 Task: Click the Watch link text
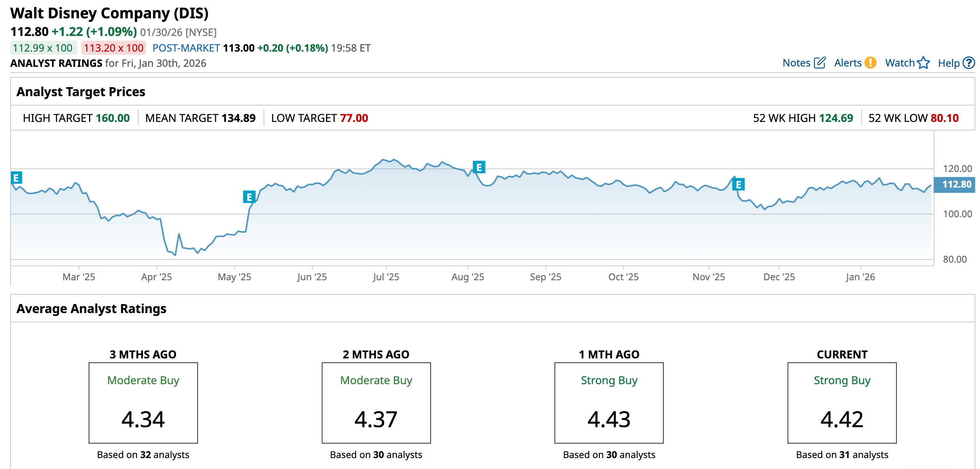coord(900,63)
